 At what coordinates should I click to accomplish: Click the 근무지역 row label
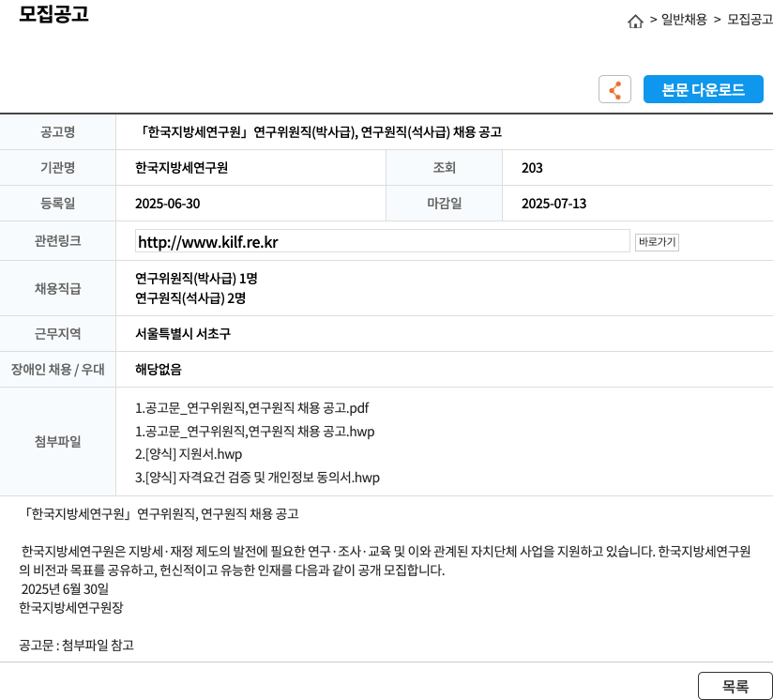coord(57,334)
